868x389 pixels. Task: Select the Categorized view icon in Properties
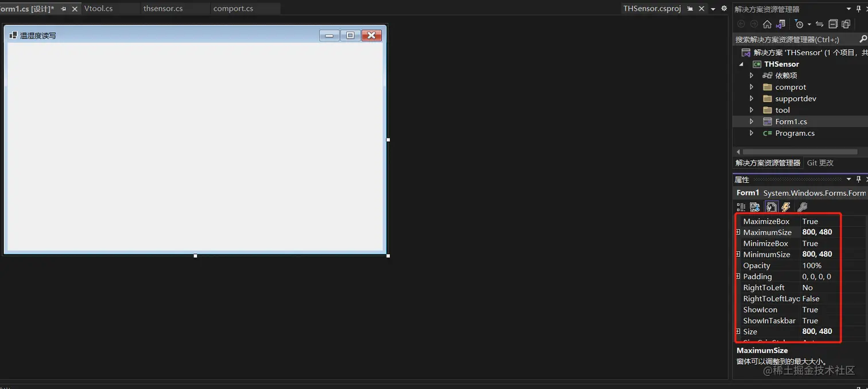[741, 207]
